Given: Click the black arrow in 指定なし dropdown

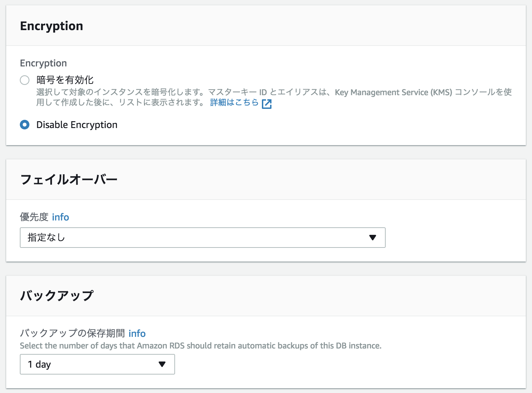Looking at the screenshot, I should click(373, 238).
